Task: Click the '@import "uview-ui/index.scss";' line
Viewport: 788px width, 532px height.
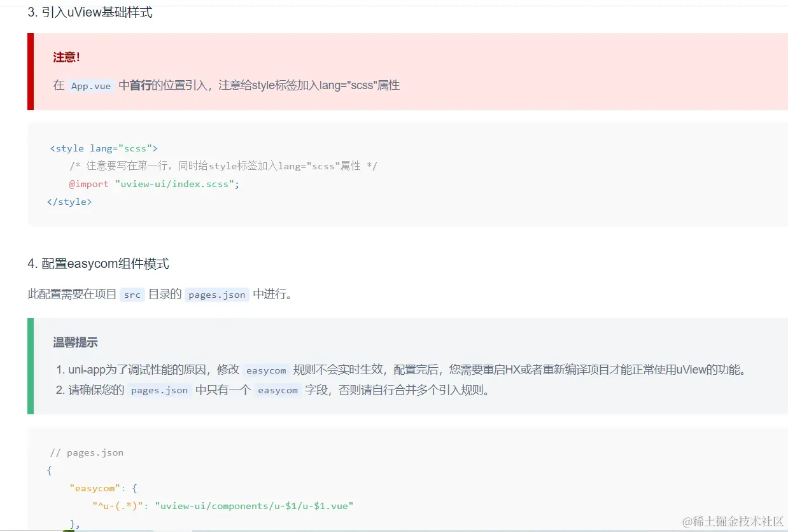Action: pos(154,184)
